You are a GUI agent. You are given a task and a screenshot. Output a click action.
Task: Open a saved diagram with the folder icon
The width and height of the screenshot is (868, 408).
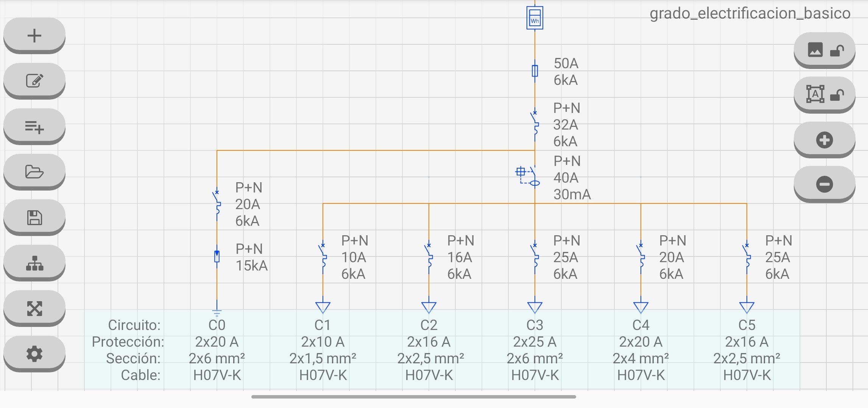[x=34, y=172]
